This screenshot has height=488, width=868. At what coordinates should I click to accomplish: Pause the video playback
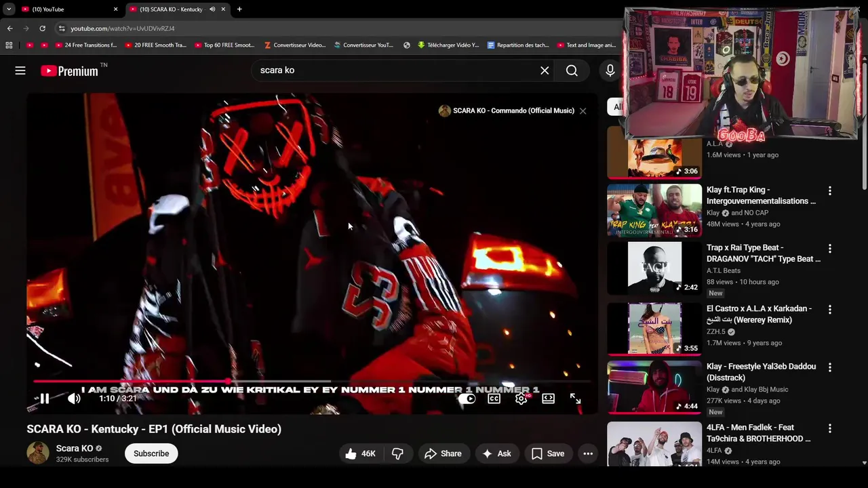click(x=44, y=399)
